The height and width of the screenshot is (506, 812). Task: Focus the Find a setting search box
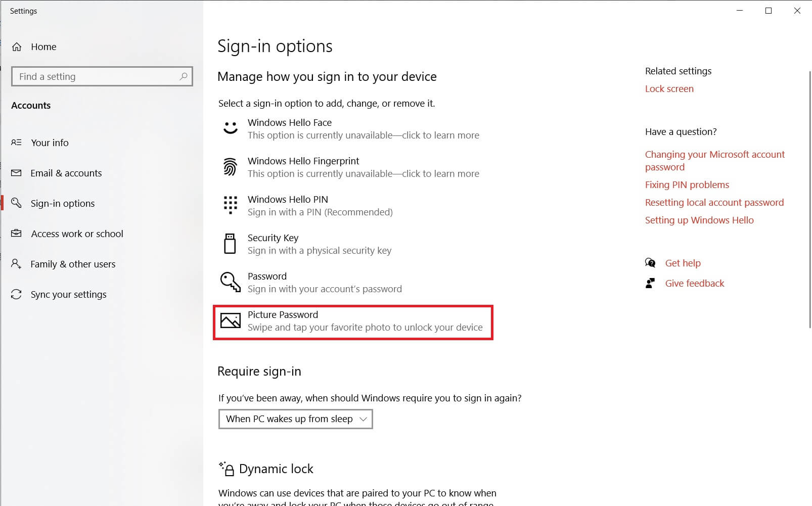click(x=102, y=76)
